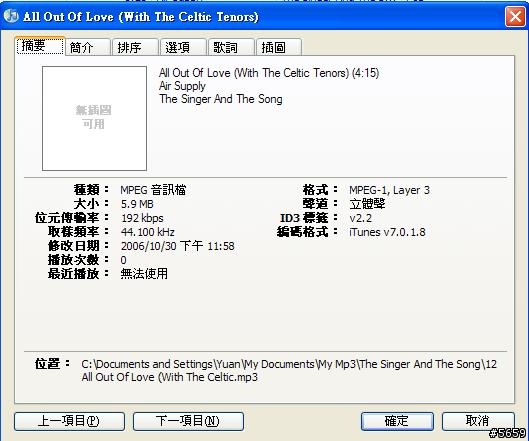Click the window title All Out Of Love
529x441 pixels.
(x=141, y=17)
